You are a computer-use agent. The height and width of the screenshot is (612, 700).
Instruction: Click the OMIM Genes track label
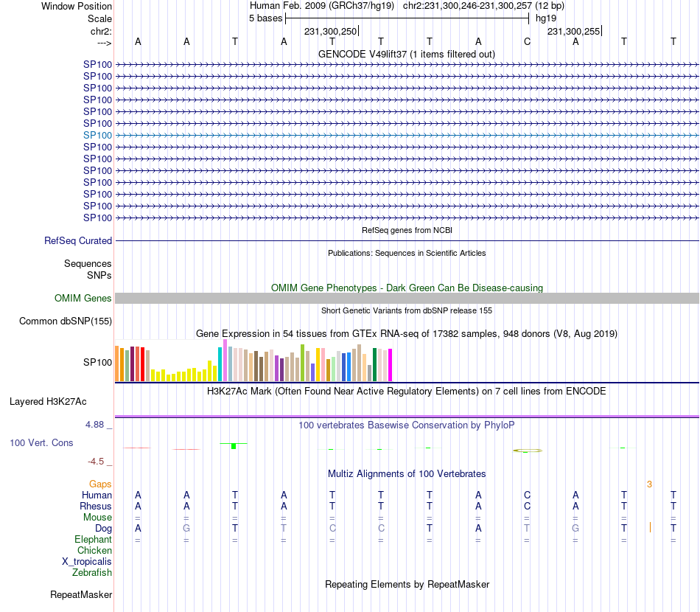click(x=83, y=299)
